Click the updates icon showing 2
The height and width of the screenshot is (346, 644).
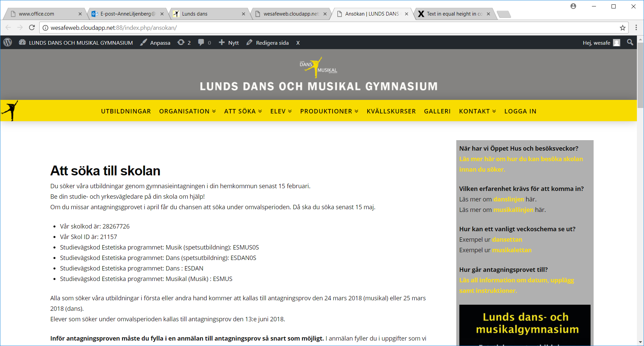pyautogui.click(x=184, y=42)
